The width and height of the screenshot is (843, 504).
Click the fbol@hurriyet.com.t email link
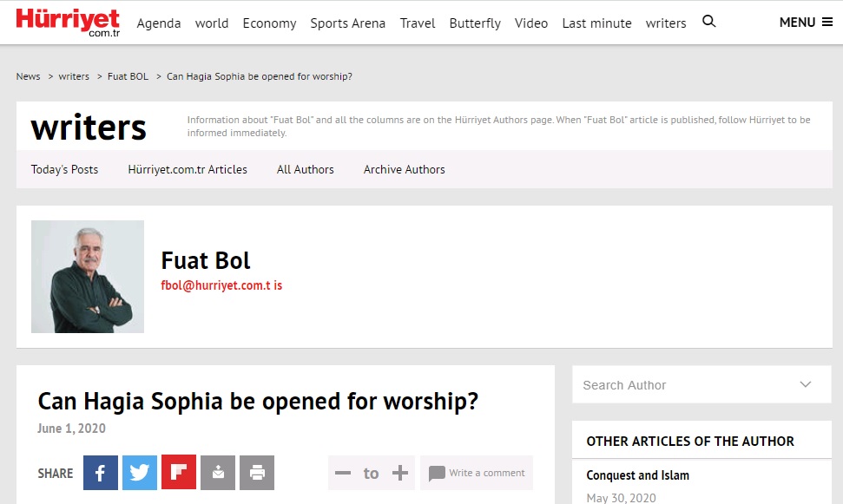pyautogui.click(x=221, y=285)
